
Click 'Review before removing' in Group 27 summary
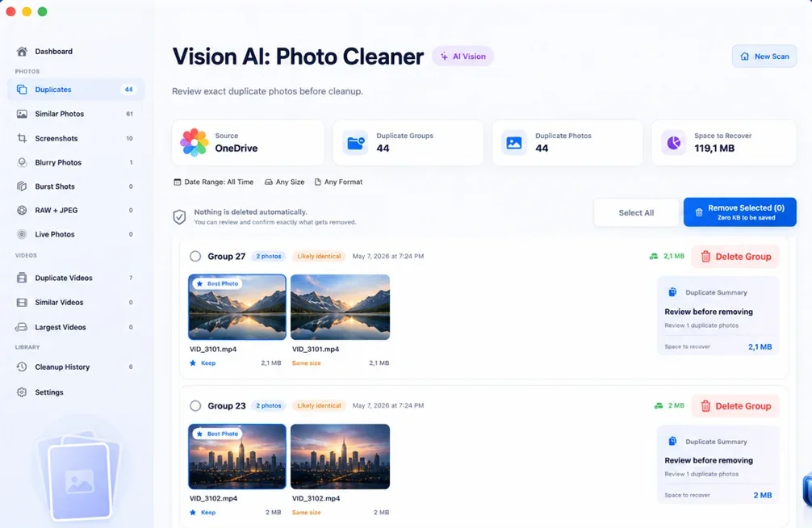[709, 312]
